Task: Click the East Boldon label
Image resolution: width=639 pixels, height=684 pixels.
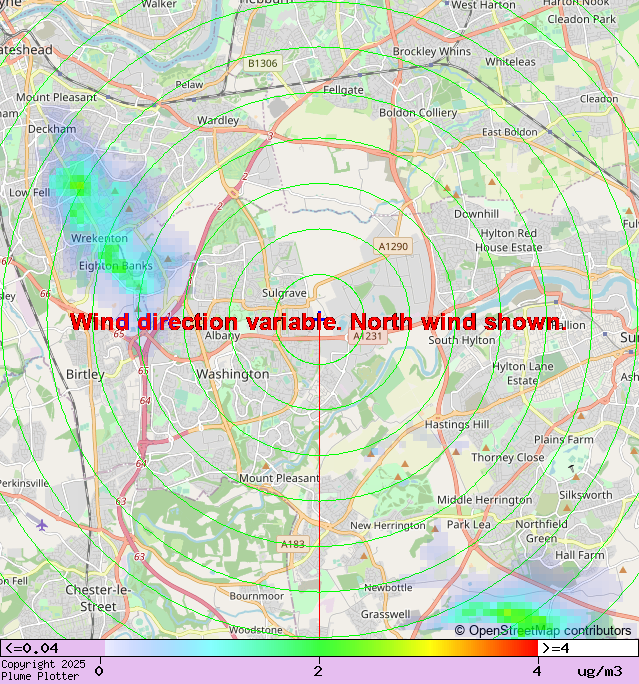Action: [x=509, y=132]
